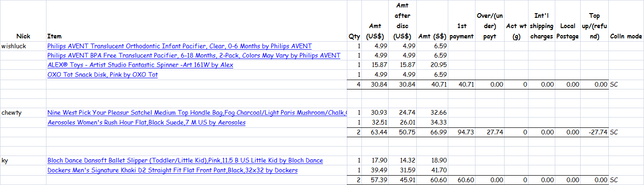
Task: Select the chewty nickname cell
Action: (23, 113)
